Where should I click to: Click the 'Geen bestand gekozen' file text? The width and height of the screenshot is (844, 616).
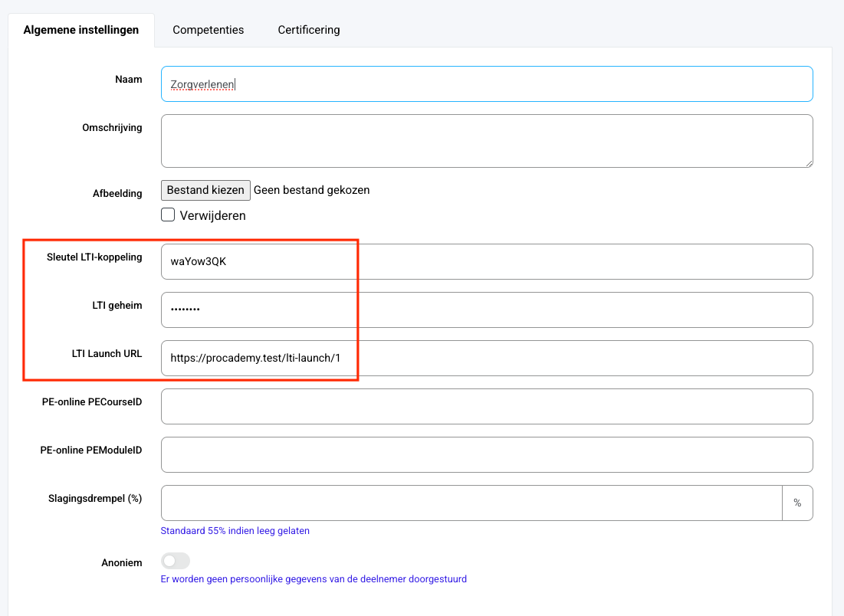(x=311, y=190)
